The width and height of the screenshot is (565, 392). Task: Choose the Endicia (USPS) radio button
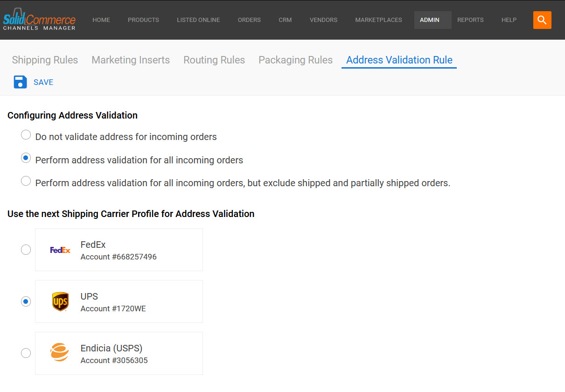click(26, 353)
